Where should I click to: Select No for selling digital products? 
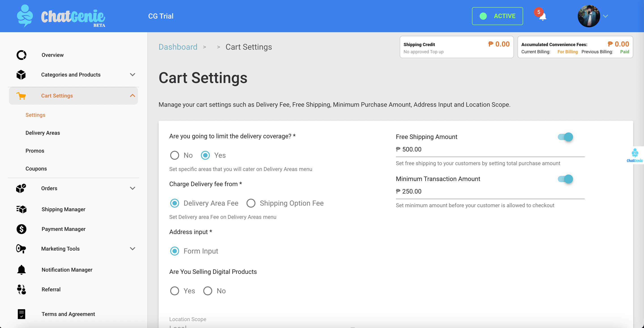tap(208, 291)
